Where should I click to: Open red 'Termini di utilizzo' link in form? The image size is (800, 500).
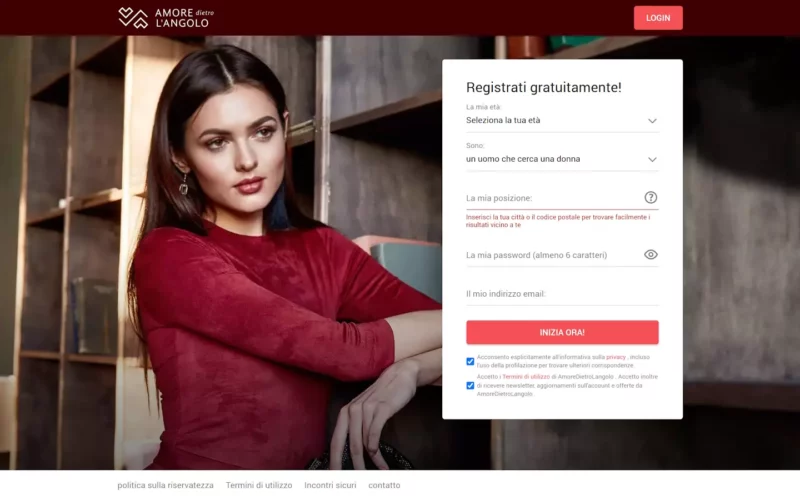(526, 377)
